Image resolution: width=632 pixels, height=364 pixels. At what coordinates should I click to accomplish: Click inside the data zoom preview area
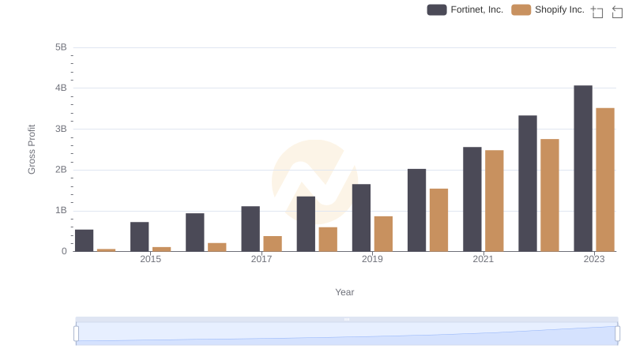click(x=347, y=334)
